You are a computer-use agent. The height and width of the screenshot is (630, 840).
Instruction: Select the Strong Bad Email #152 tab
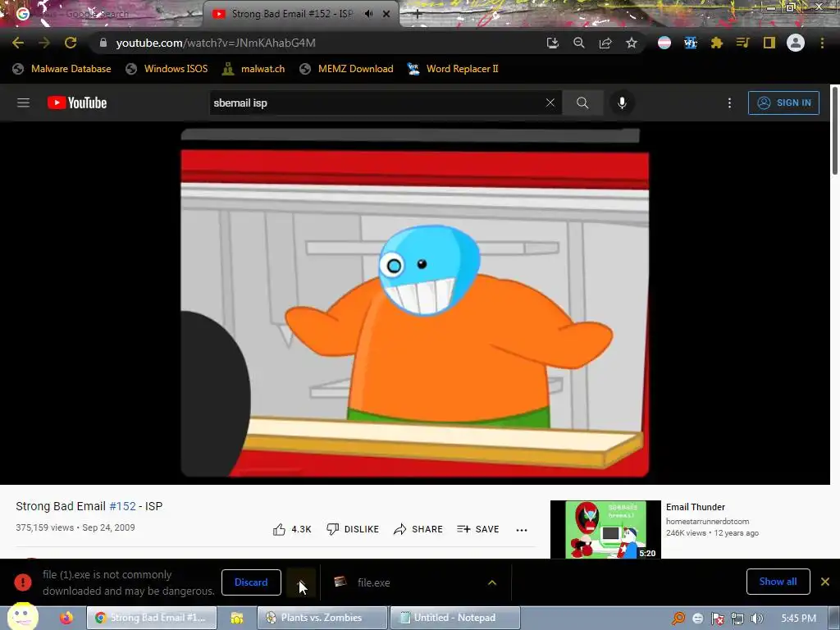pyautogui.click(x=292, y=14)
